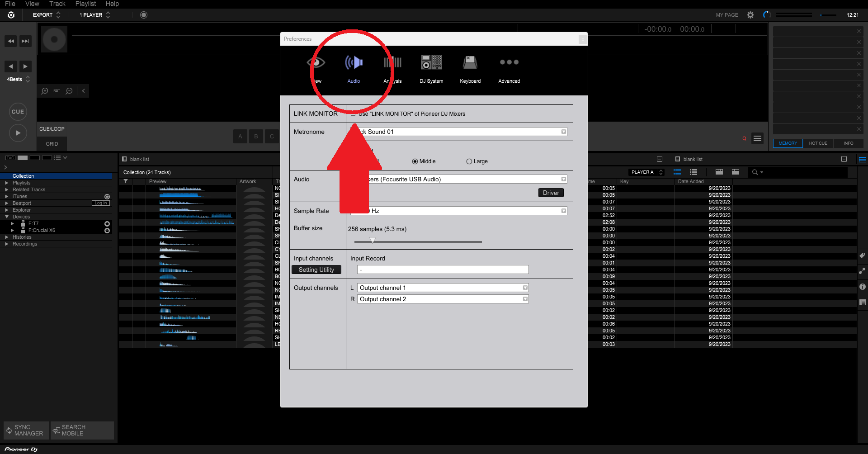Switch to the HOT CUE tab
Viewport: 868px width, 454px height.
click(818, 143)
